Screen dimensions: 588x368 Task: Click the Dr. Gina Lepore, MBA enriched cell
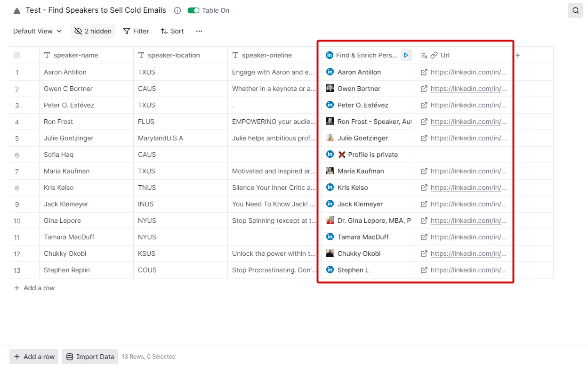(x=369, y=221)
